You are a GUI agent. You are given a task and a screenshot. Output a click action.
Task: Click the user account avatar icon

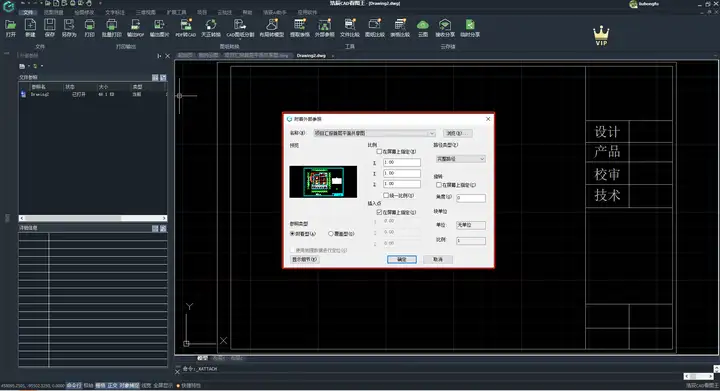click(633, 4)
